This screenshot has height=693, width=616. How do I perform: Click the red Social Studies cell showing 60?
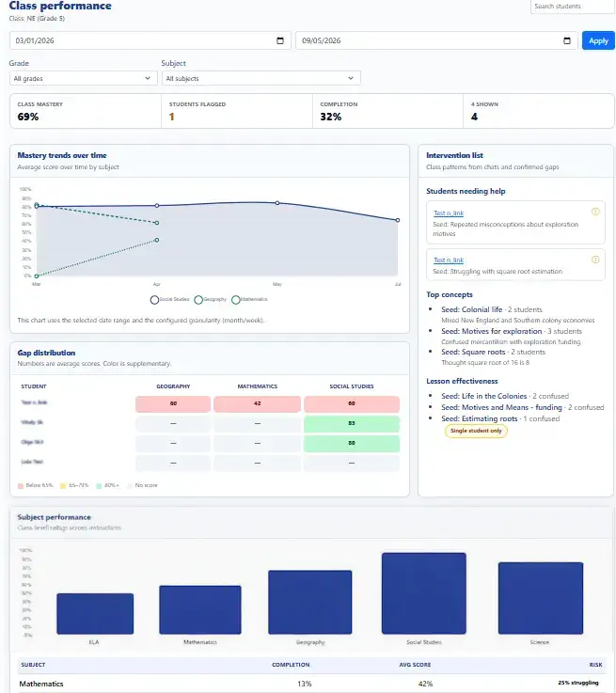(352, 403)
